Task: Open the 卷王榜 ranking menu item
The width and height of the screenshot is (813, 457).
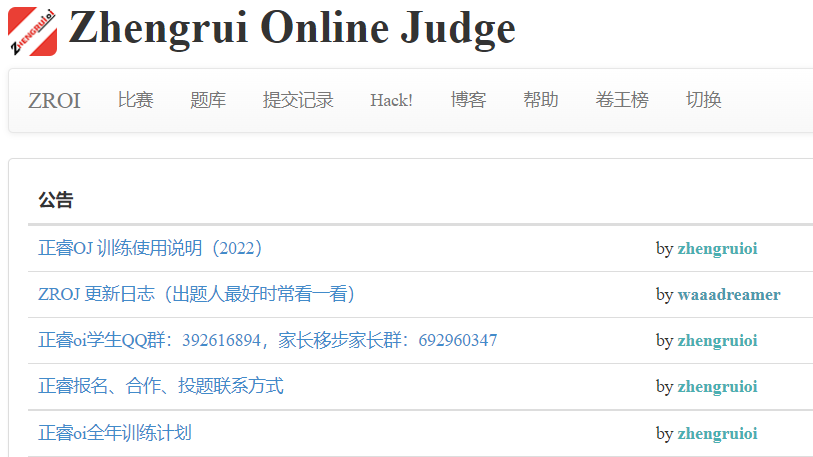Action: point(622,100)
